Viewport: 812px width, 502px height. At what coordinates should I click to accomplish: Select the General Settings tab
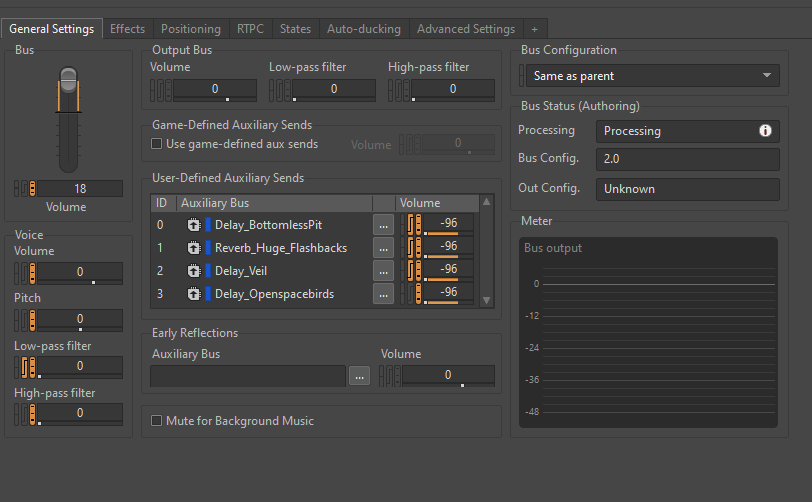coord(52,29)
